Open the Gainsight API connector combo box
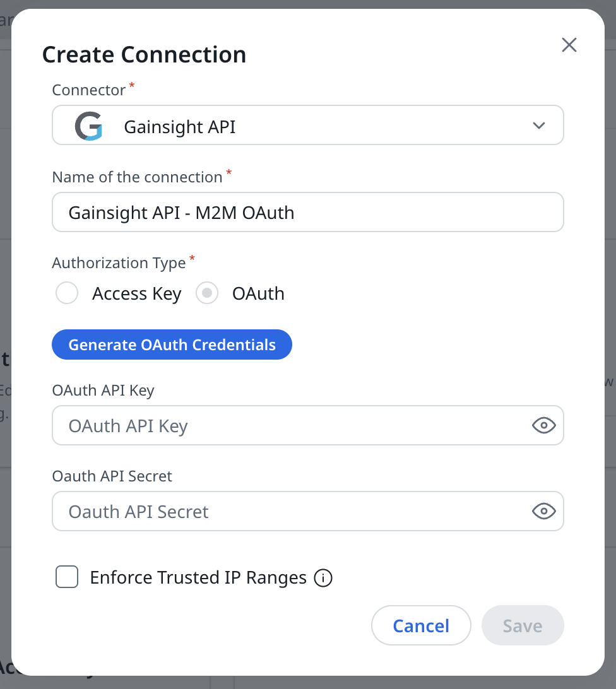Image resolution: width=616 pixels, height=689 pixels. [x=308, y=125]
